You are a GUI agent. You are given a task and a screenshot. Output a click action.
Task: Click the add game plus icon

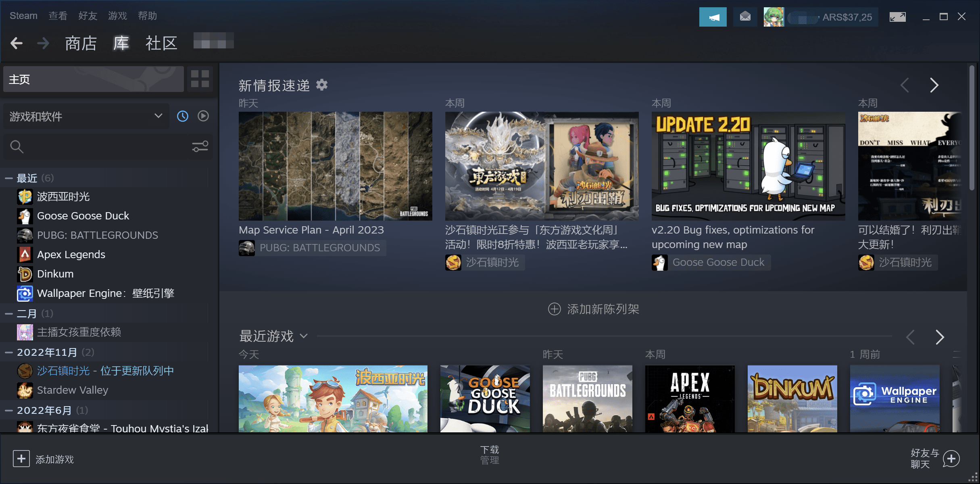(21, 459)
